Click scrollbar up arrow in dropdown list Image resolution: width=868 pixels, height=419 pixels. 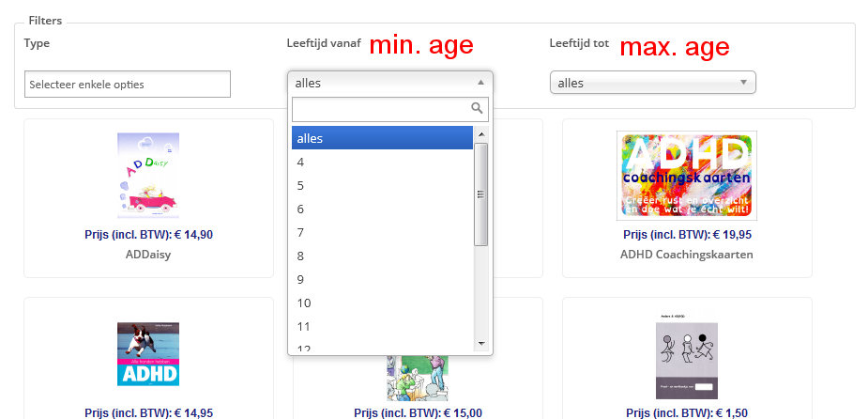(481, 134)
